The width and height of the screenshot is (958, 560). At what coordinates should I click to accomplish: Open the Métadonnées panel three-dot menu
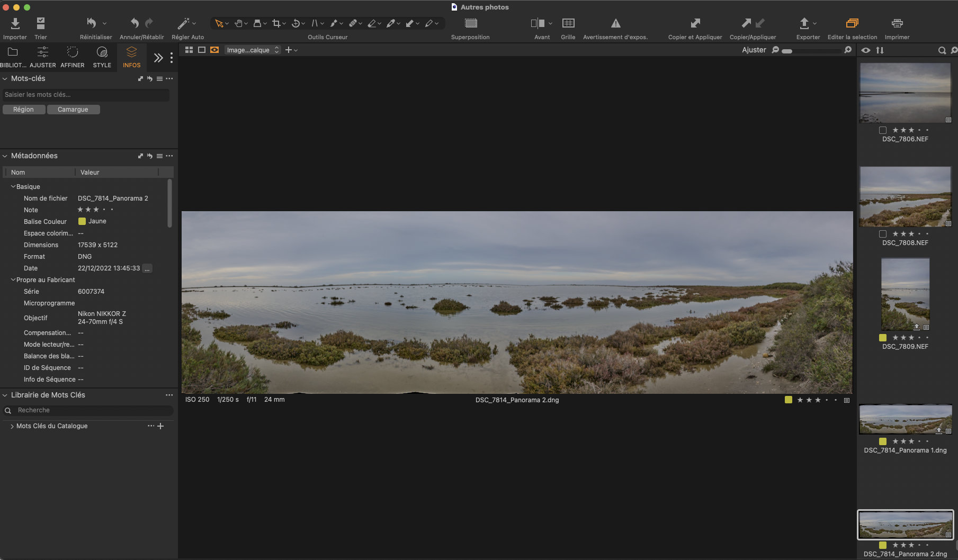coord(169,156)
